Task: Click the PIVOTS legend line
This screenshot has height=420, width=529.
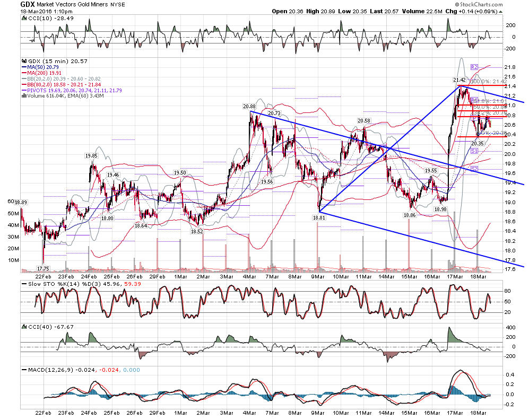Action: coord(72,90)
